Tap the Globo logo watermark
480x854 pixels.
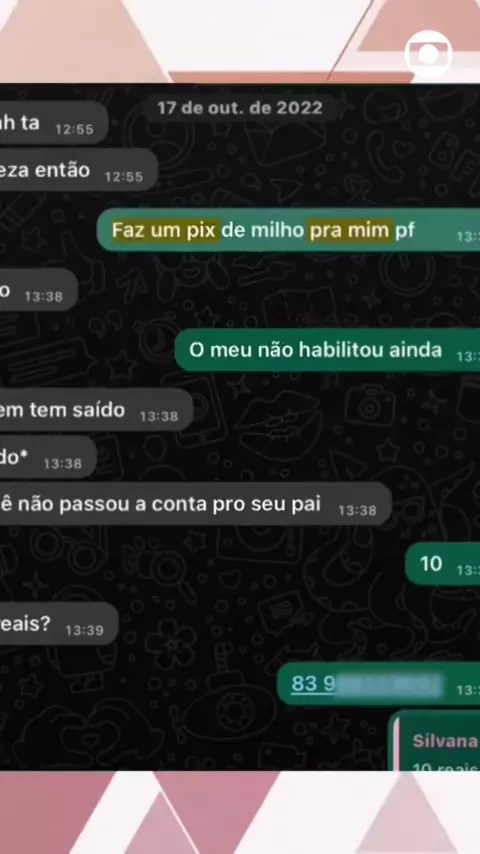pyautogui.click(x=428, y=53)
